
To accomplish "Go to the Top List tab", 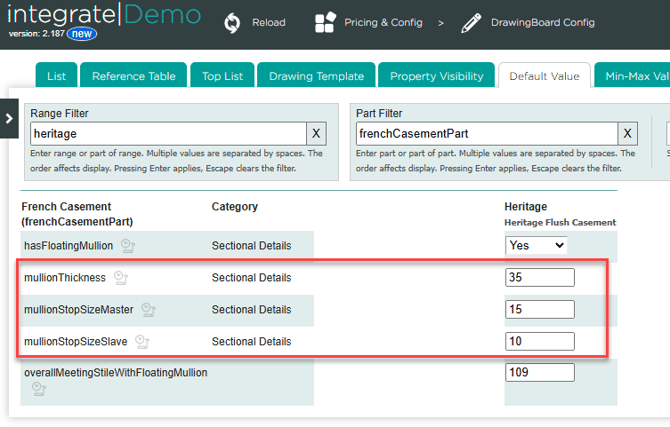I will tap(221, 76).
